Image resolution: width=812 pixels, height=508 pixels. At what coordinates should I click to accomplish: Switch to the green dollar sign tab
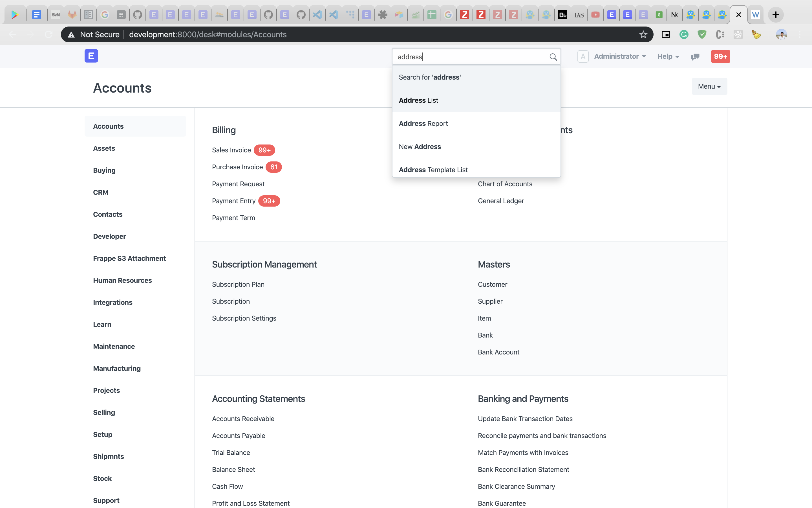point(659,15)
